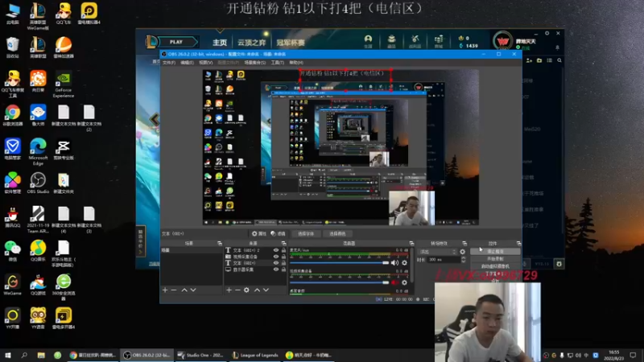644x362 pixels.
Task: Undock the transitions (转场特效) panel
Action: point(464,244)
